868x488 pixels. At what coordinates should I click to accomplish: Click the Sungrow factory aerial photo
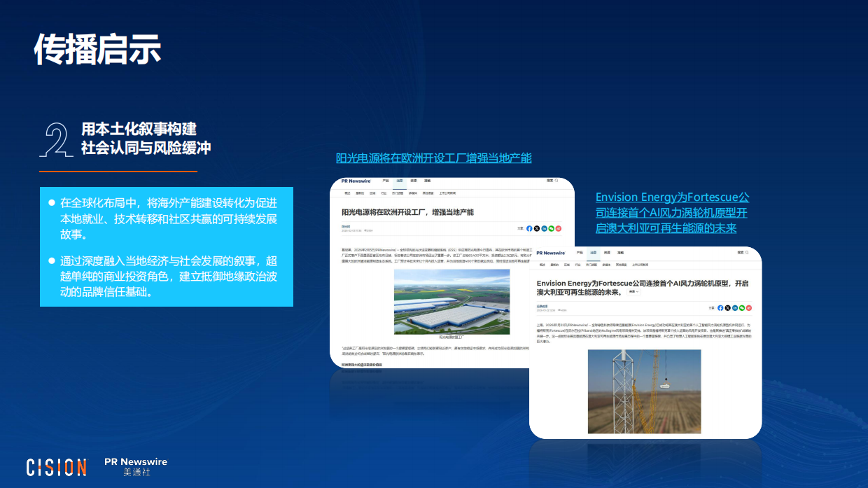click(452, 303)
